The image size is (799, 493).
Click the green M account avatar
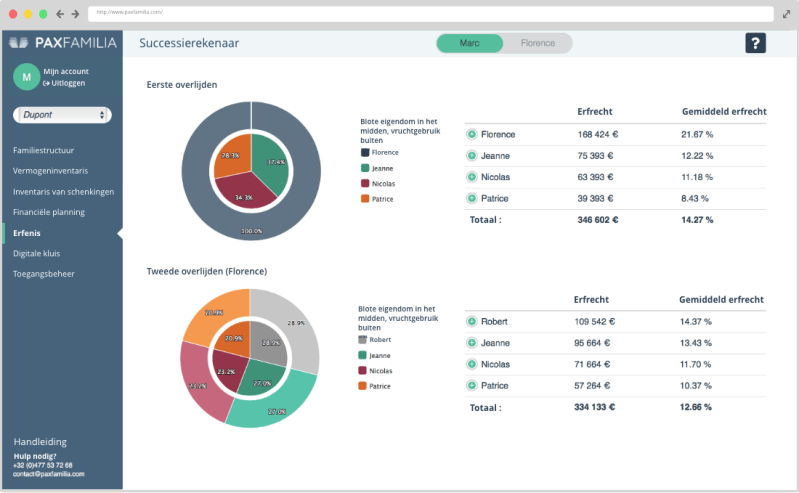[x=26, y=77]
